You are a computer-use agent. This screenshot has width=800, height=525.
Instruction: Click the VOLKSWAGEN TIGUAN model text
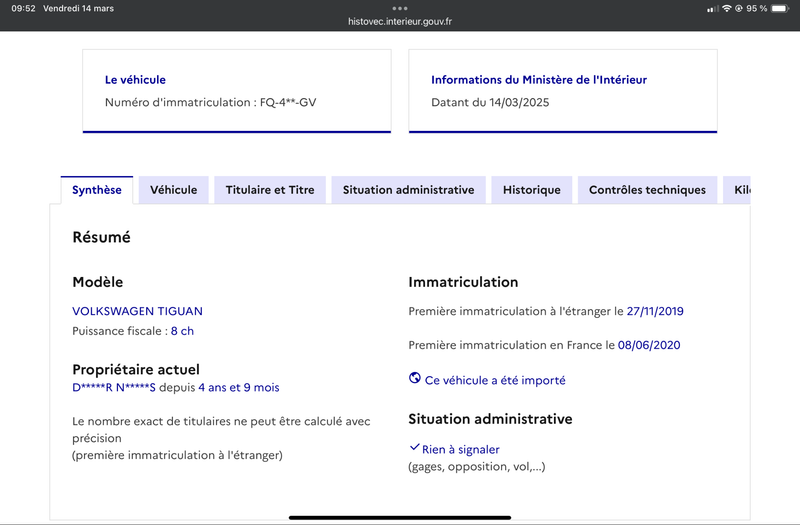pyautogui.click(x=137, y=311)
